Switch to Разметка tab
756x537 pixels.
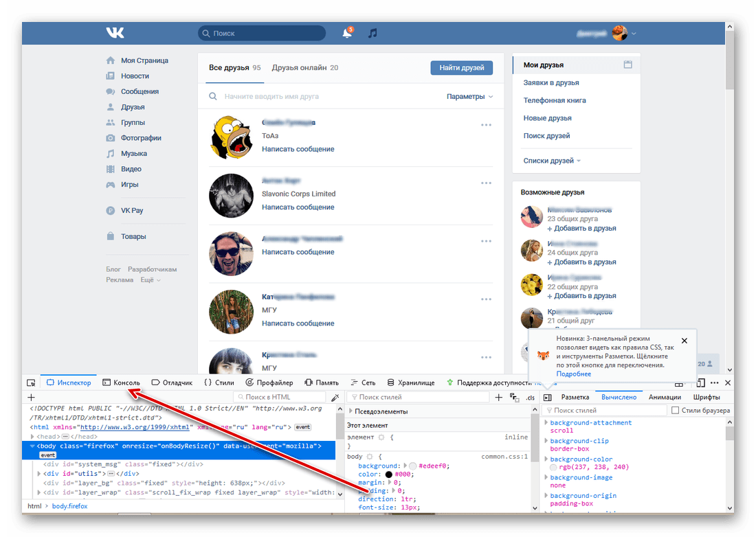575,398
